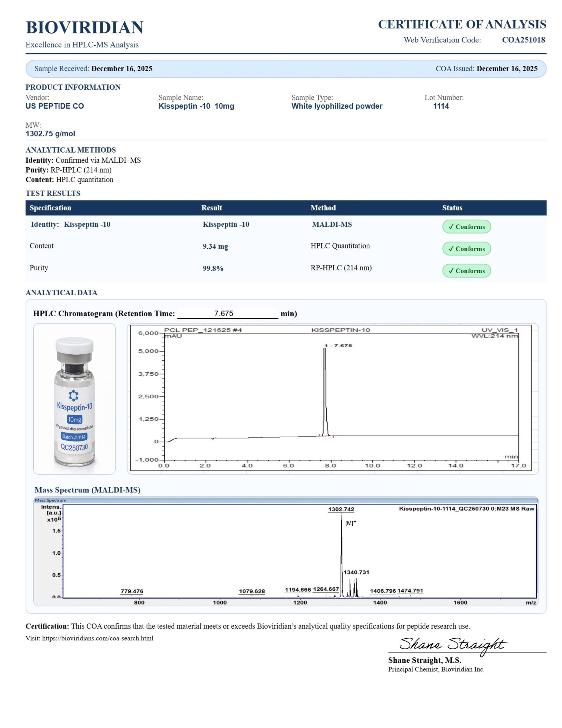562x728 pixels.
Task: Click the Conforms badge in Content row
Action: point(466,249)
